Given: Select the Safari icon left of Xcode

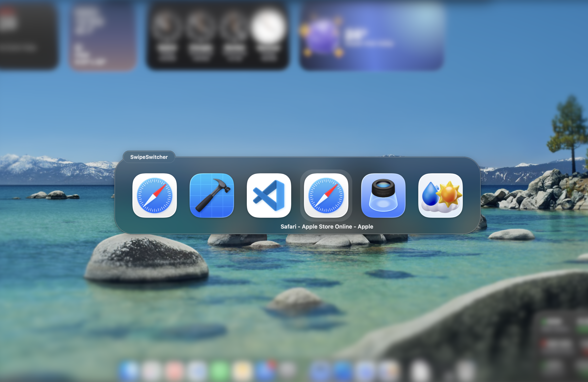Looking at the screenshot, I should tap(155, 195).
